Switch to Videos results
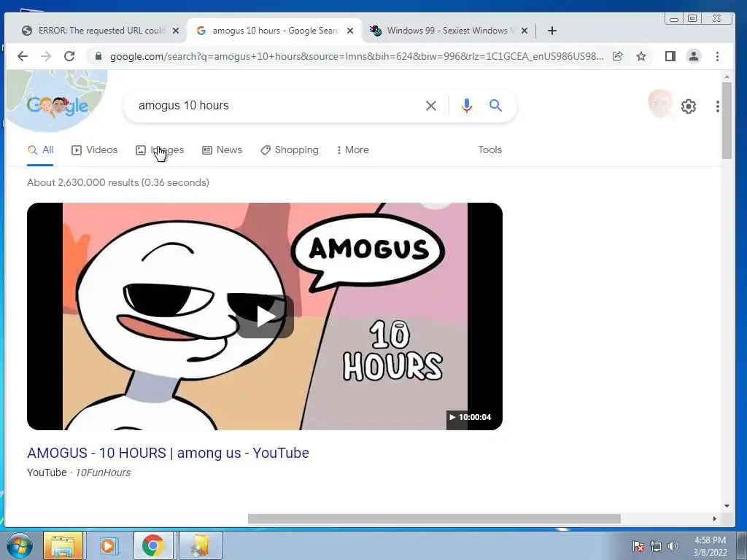This screenshot has height=560, width=747. [x=94, y=150]
